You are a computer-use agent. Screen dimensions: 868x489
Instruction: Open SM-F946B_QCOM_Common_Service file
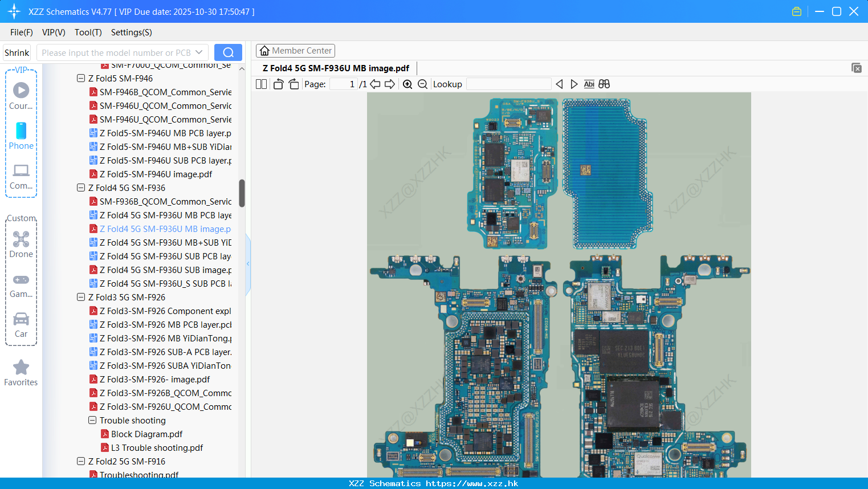pyautogui.click(x=160, y=92)
